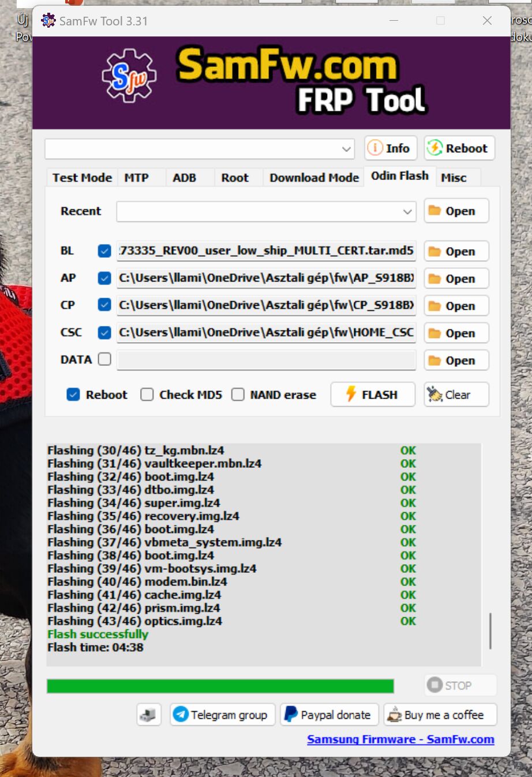The height and width of the screenshot is (777, 532).
Task: Close the SamFw Tool window
Action: (487, 21)
